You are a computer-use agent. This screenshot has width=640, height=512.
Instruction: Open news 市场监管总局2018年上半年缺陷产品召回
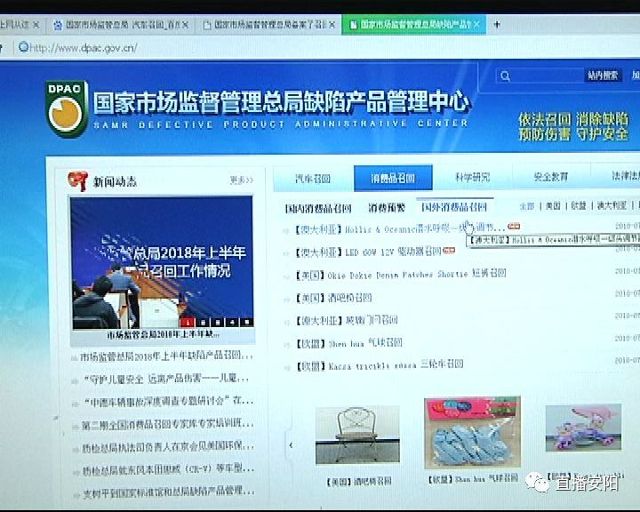tap(167, 356)
